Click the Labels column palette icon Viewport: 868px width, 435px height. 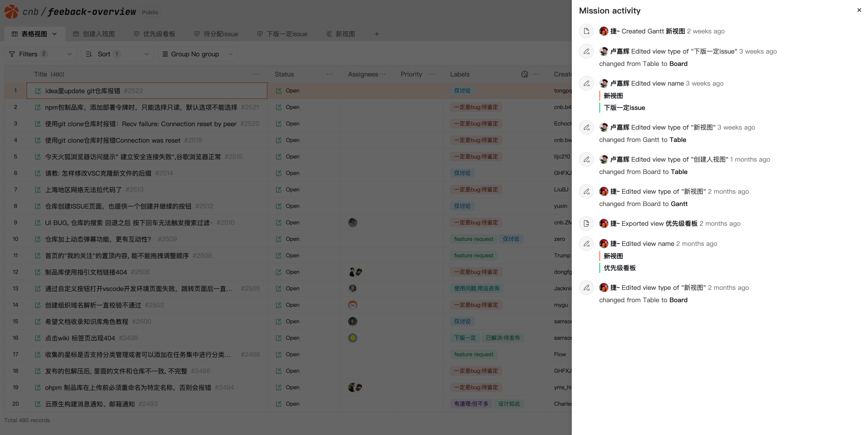(524, 74)
